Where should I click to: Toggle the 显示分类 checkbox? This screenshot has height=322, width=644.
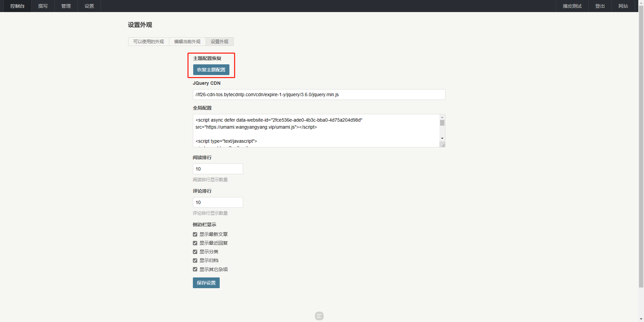[195, 252]
